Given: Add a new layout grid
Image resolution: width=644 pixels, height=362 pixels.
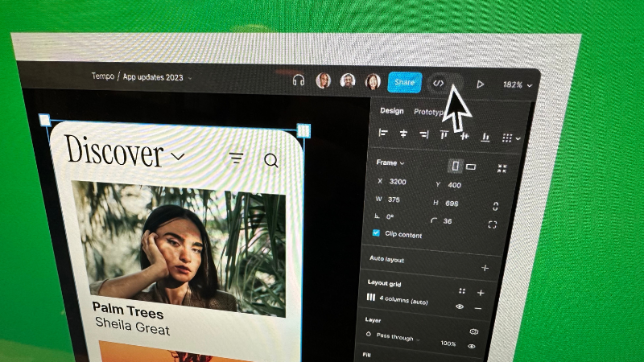Looking at the screenshot, I should pos(481,293).
